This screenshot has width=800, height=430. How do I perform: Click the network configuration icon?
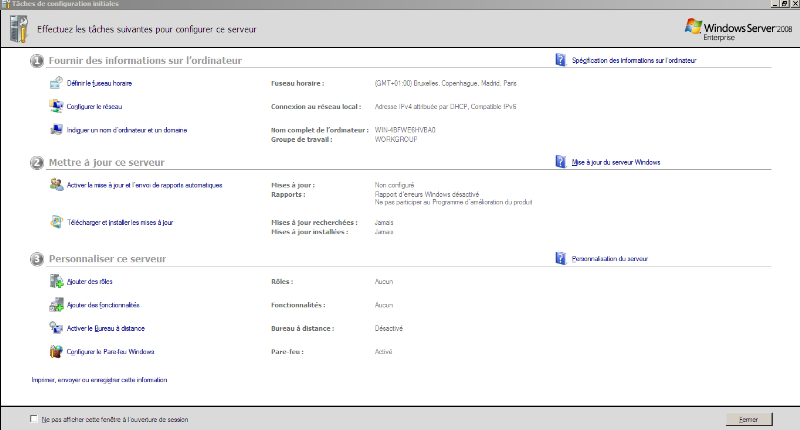(x=56, y=106)
